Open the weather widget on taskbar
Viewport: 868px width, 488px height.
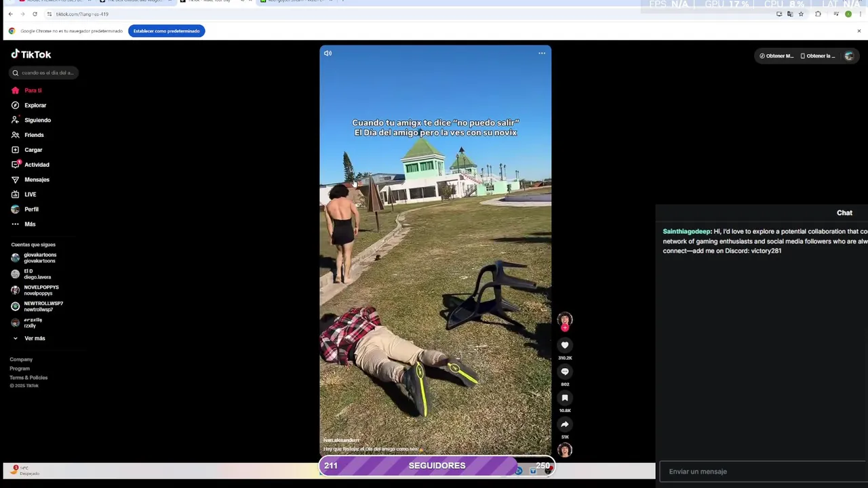(x=24, y=470)
